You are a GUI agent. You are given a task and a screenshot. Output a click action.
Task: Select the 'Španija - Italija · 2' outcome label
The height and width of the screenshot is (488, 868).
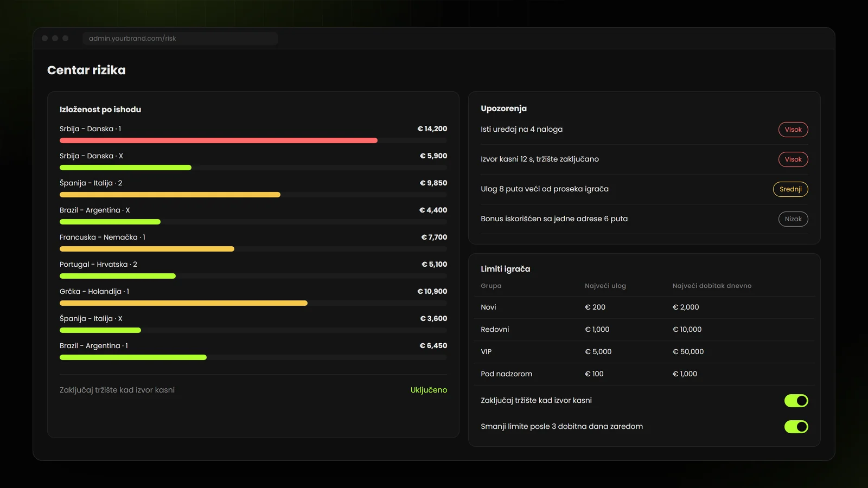[x=91, y=183]
